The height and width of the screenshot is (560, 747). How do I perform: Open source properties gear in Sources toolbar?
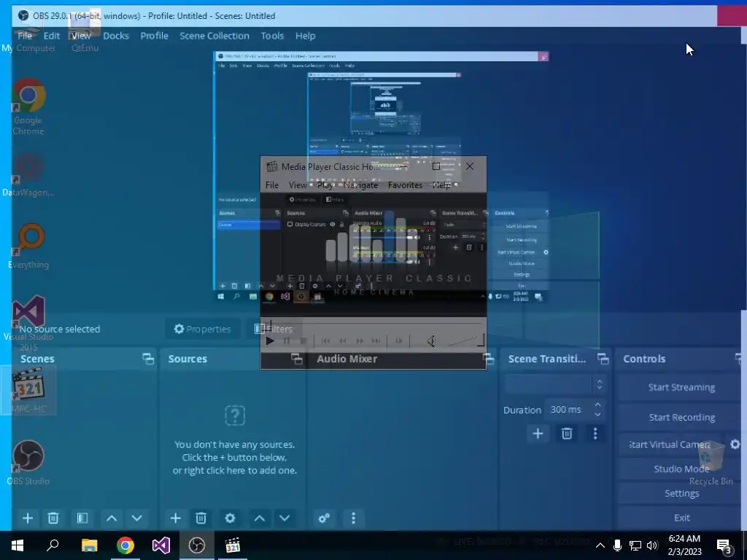230,518
